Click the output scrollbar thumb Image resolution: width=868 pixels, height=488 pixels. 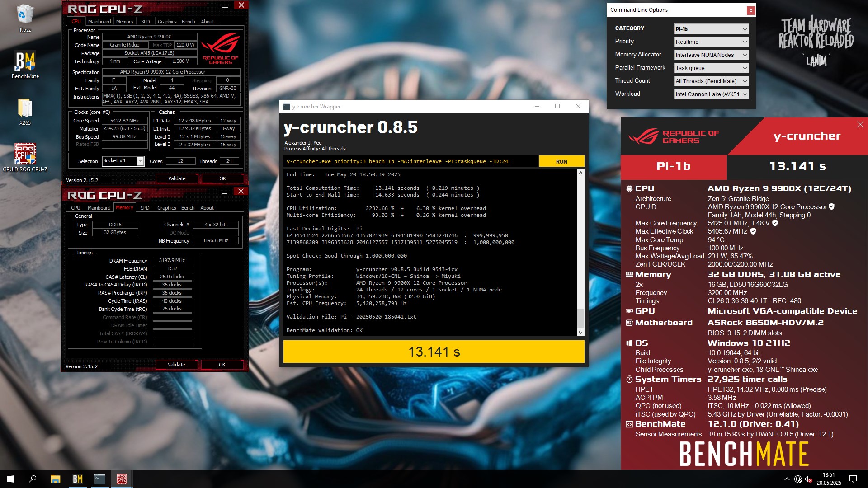pyautogui.click(x=580, y=319)
